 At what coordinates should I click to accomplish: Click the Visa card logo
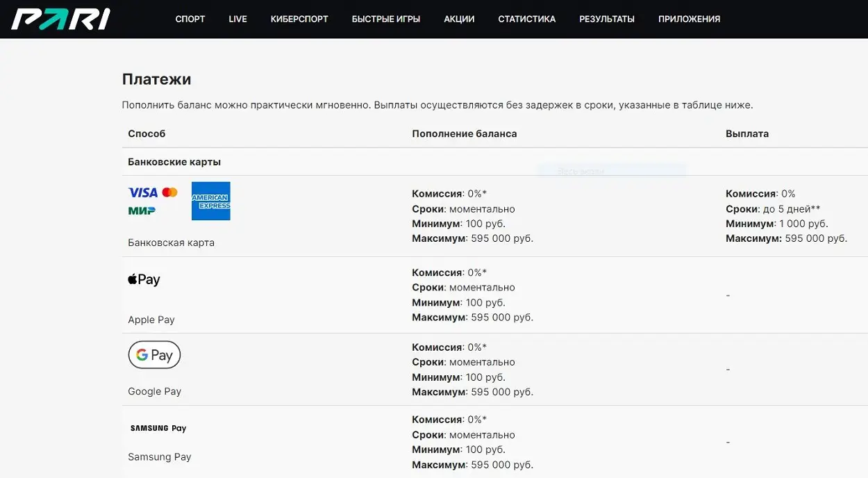point(143,192)
